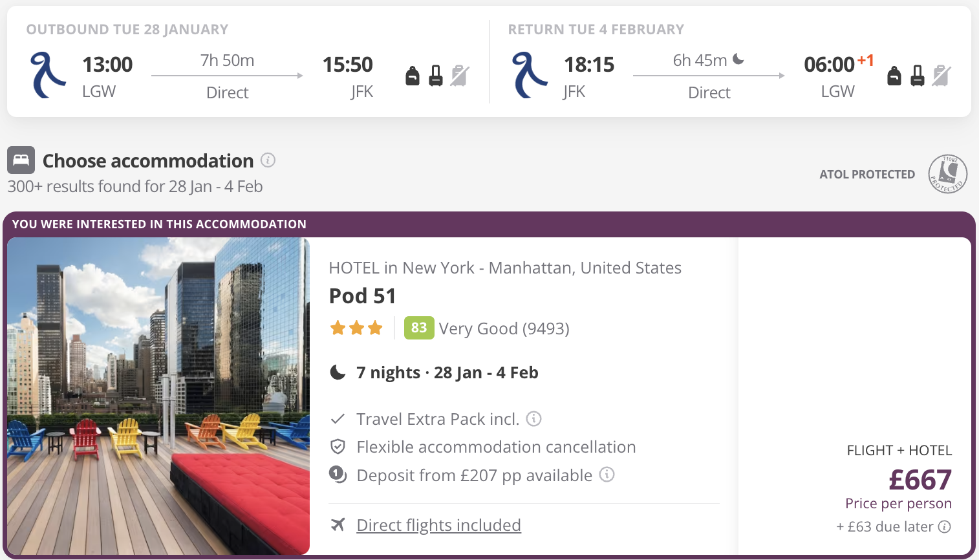Click the 83 Very Good rating badge
Image resolution: width=979 pixels, height=560 pixels.
[x=418, y=328]
